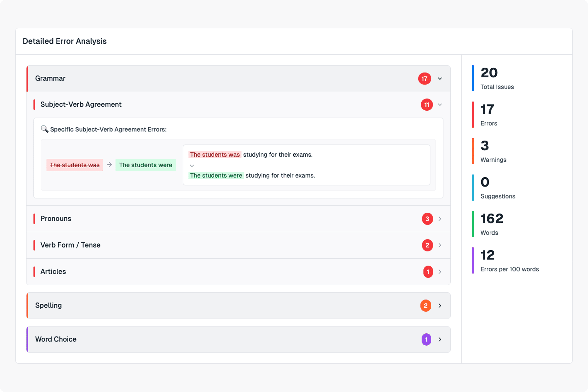Click the orange Spelling 2 badge
This screenshot has height=392, width=588.
coord(425,305)
